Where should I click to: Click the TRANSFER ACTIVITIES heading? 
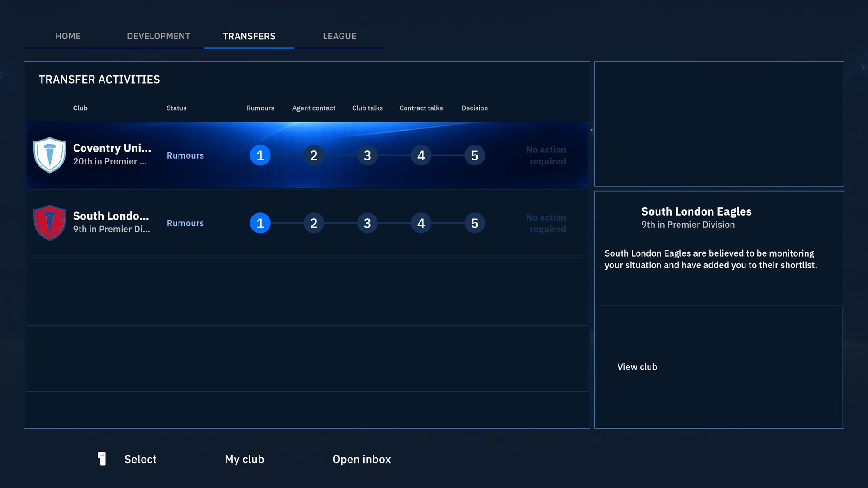pyautogui.click(x=99, y=80)
